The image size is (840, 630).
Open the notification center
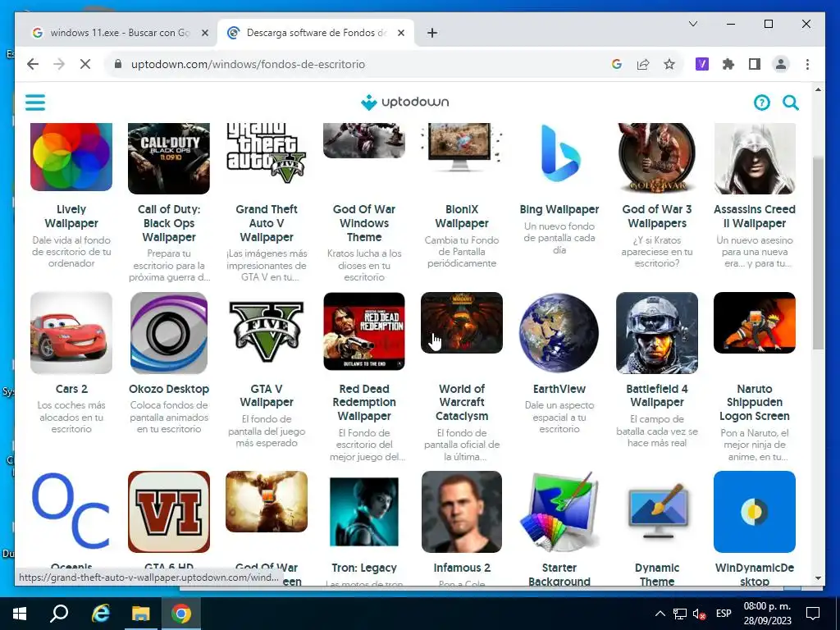click(813, 614)
